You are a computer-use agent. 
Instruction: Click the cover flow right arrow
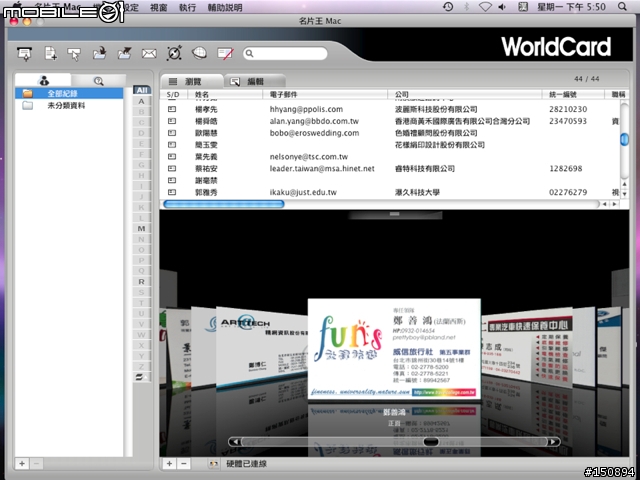coord(553,442)
